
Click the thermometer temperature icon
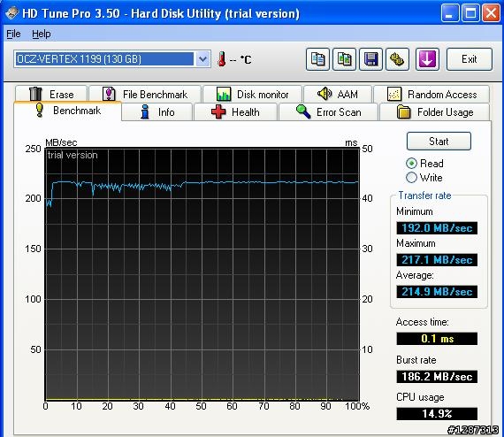click(x=221, y=59)
